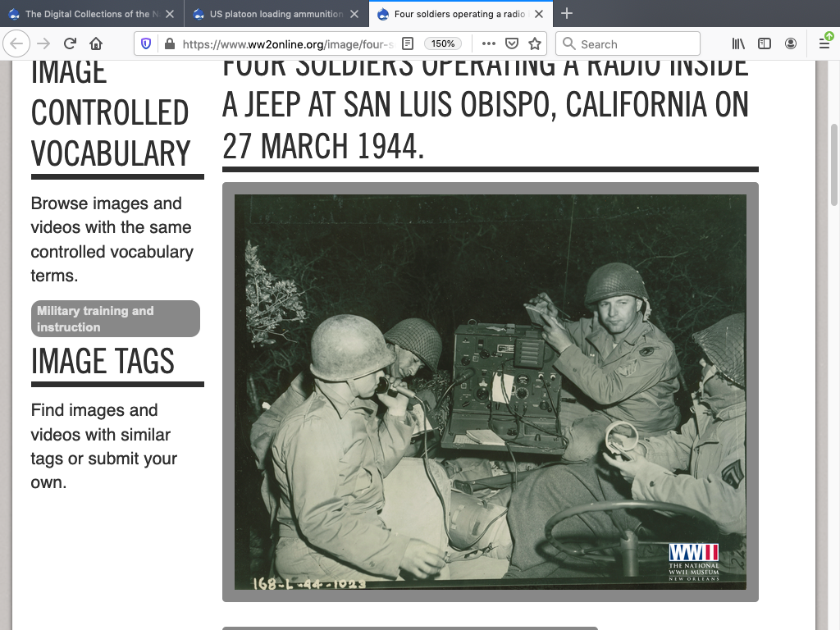Open the Library bookmarks and history

click(739, 44)
